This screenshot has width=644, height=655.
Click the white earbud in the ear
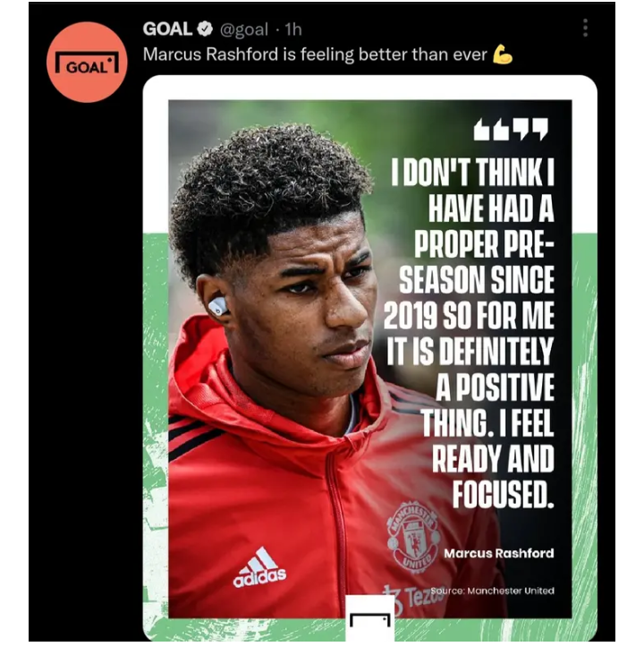coord(217,307)
